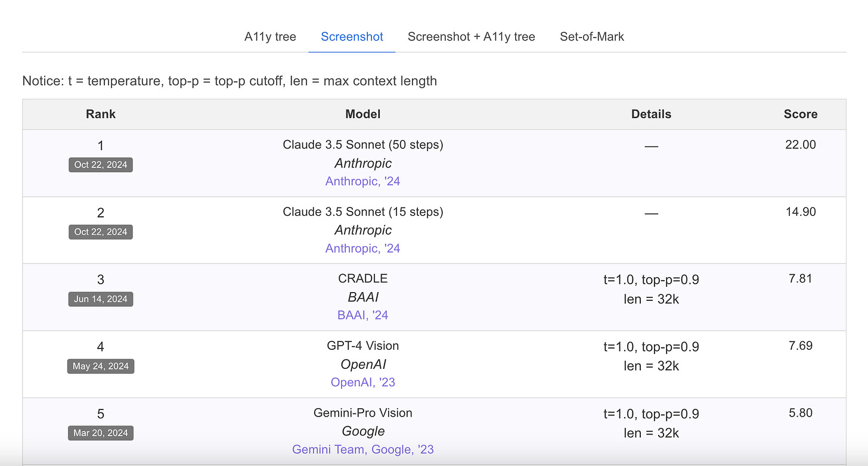The image size is (868, 466).
Task: Click the score value 14.90
Action: pyautogui.click(x=801, y=212)
